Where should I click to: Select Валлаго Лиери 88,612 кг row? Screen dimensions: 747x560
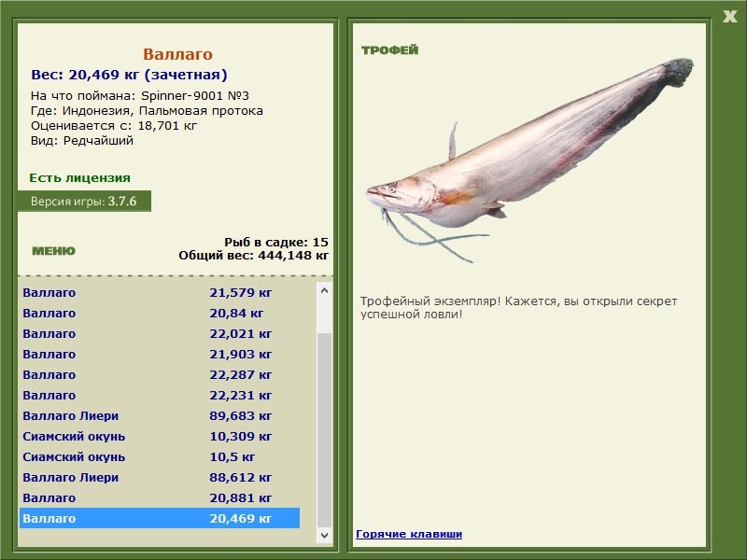pos(160,477)
